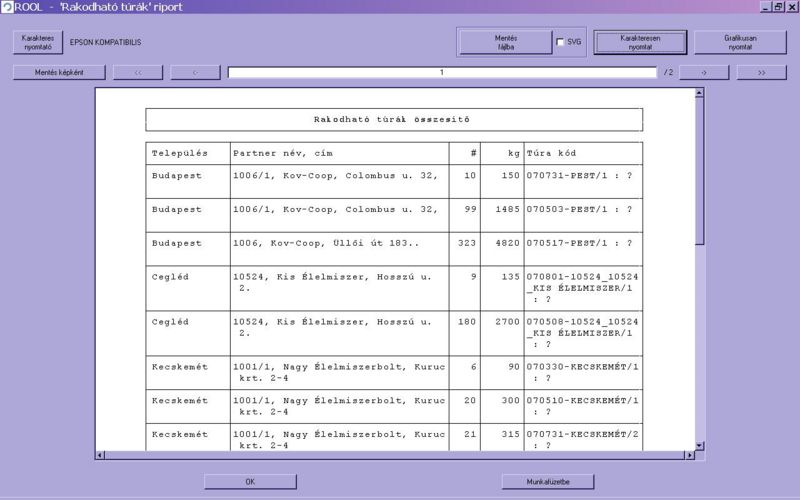The height and width of the screenshot is (500, 800).
Task: Go to next page with '>' button
Action: tap(704, 72)
